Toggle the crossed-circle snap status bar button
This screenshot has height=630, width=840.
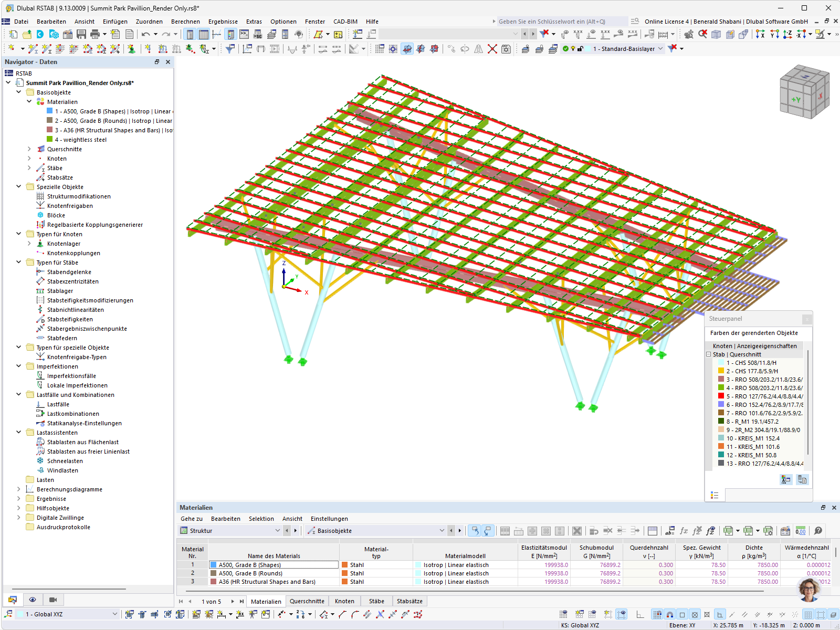pos(695,614)
